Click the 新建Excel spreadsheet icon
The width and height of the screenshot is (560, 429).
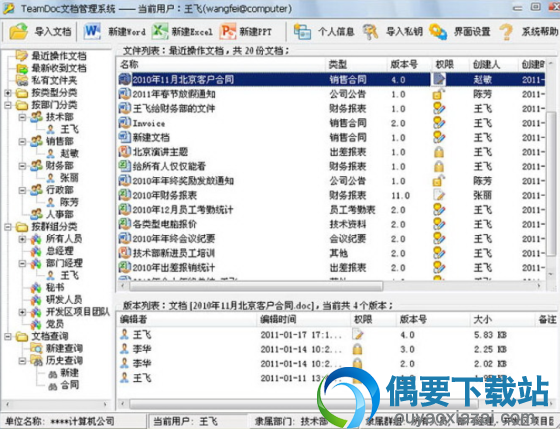[x=160, y=32]
